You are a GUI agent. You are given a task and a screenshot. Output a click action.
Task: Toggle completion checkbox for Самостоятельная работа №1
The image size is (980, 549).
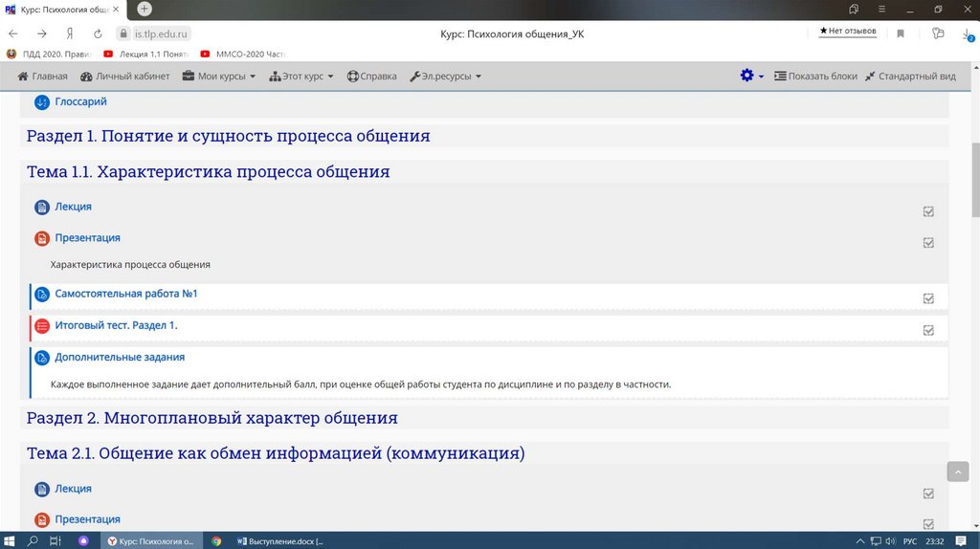[x=928, y=298]
